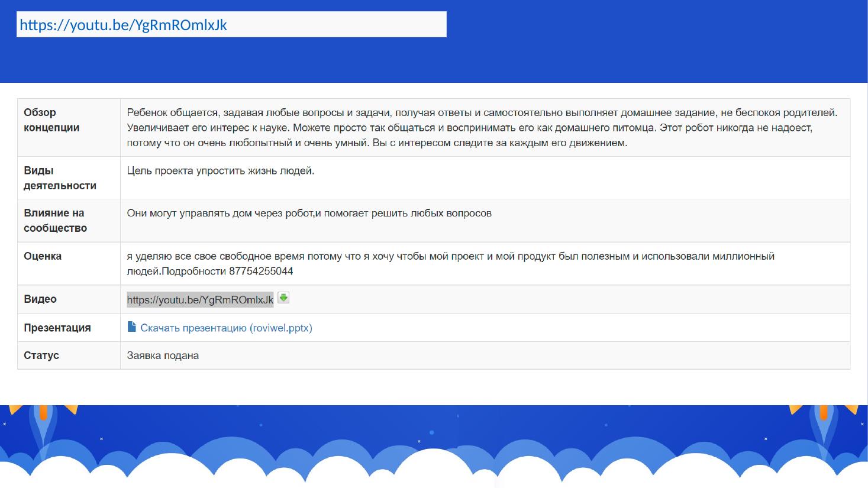Click the file icon before Скачать презентацию
Image resolution: width=868 pixels, height=488 pixels.
132,327
